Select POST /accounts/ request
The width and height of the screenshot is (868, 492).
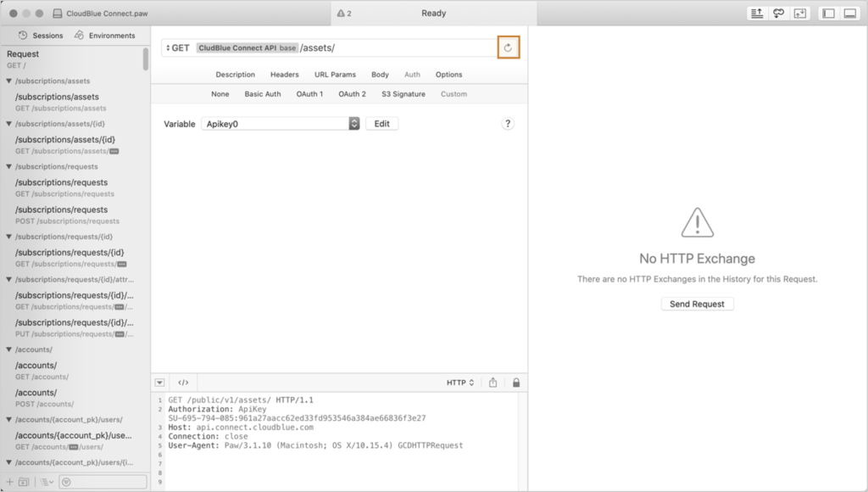(75, 397)
